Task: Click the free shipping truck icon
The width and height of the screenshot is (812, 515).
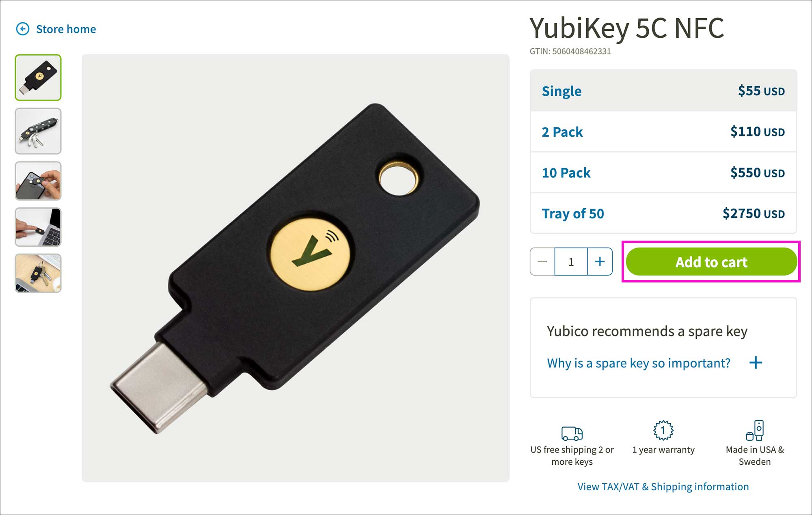Action: 572,433
